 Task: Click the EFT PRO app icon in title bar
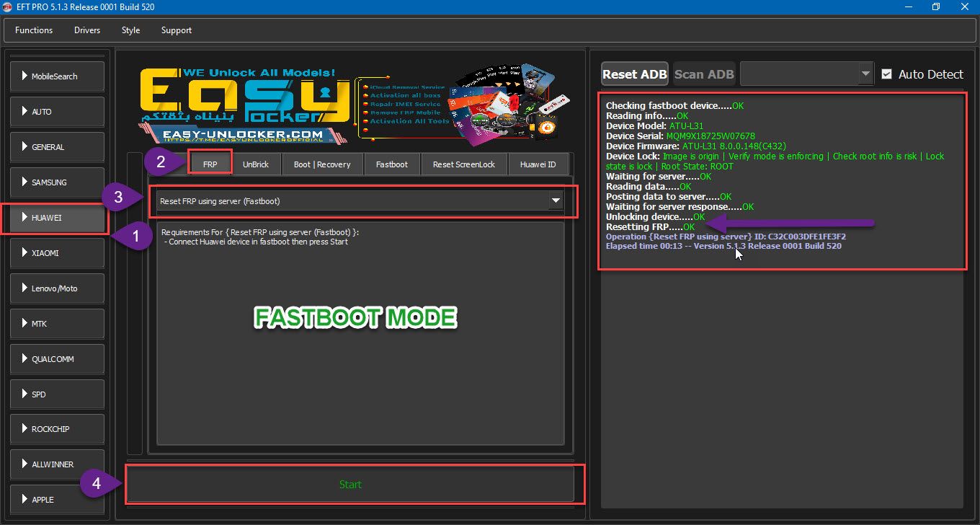pos(7,7)
